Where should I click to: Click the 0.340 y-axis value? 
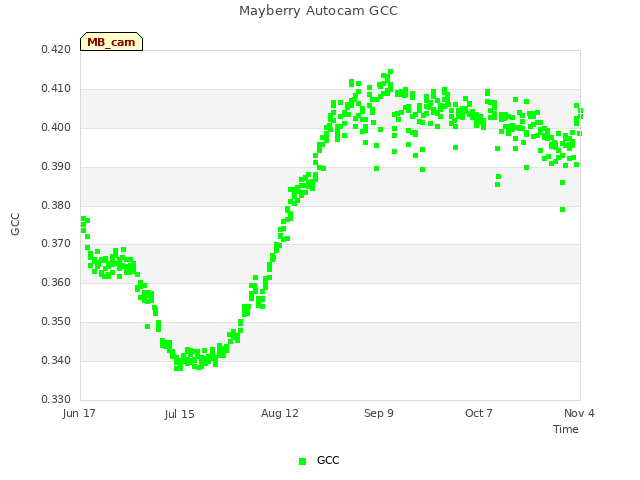[x=56, y=360]
